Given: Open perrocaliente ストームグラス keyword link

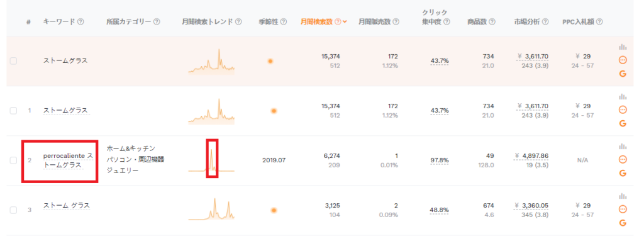Looking at the screenshot, I should (68, 160).
